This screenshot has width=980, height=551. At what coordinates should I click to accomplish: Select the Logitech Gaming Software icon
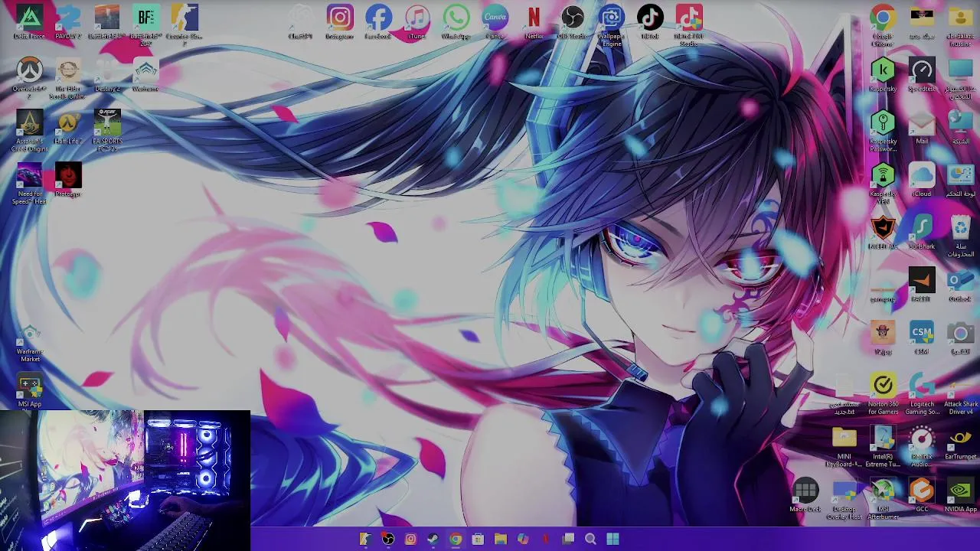(x=922, y=394)
